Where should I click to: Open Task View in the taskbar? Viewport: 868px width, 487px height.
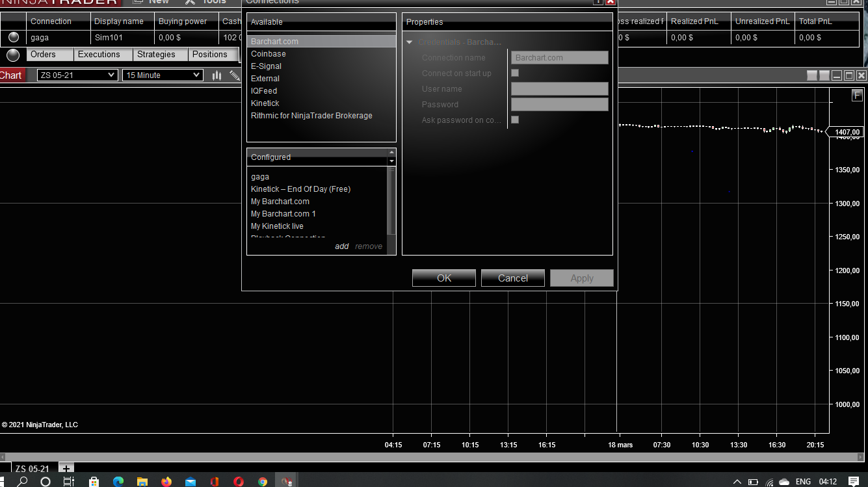click(69, 482)
